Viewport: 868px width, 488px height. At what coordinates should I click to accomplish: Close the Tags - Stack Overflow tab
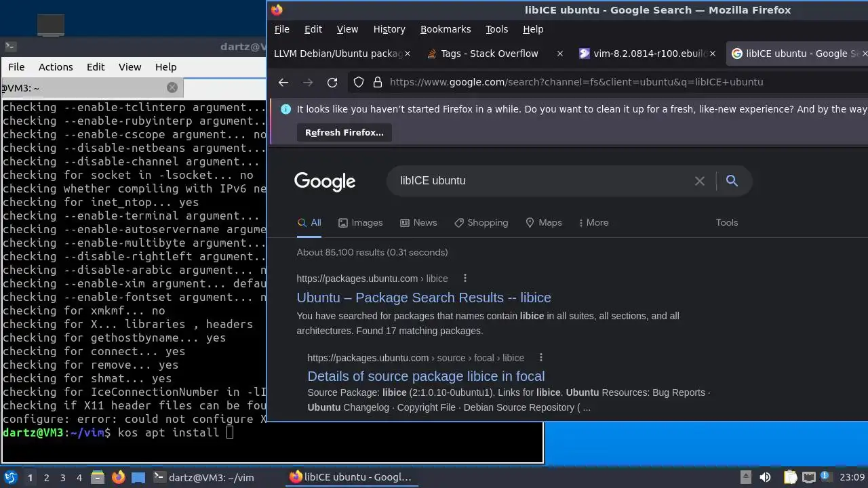coord(559,54)
